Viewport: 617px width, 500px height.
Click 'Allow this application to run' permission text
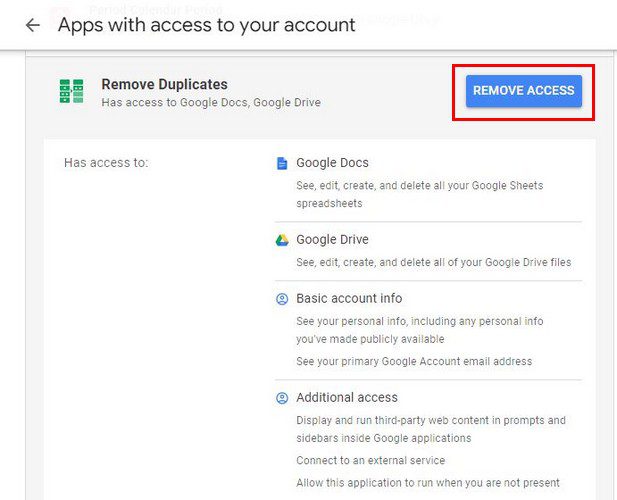coord(428,483)
